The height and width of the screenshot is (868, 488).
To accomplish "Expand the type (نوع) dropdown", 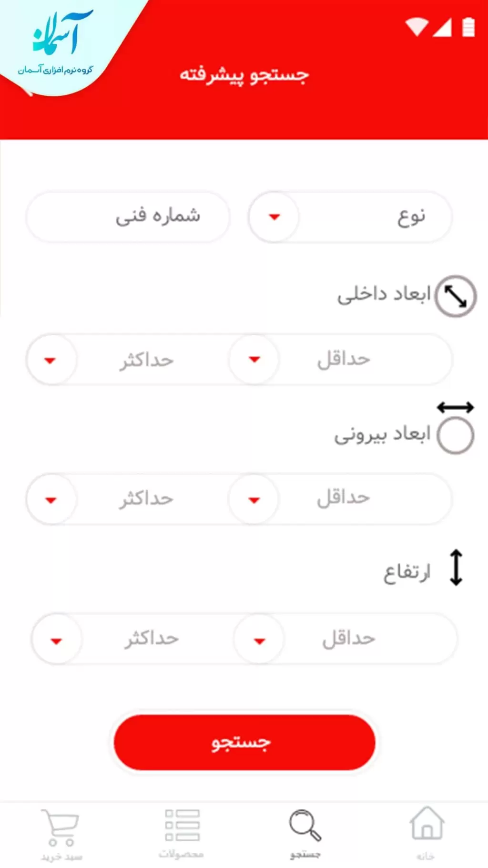I will (x=274, y=217).
